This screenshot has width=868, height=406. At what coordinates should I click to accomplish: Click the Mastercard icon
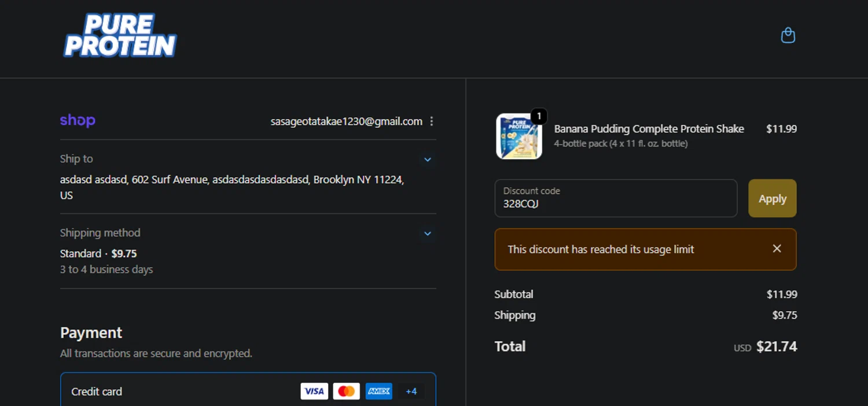[347, 392]
